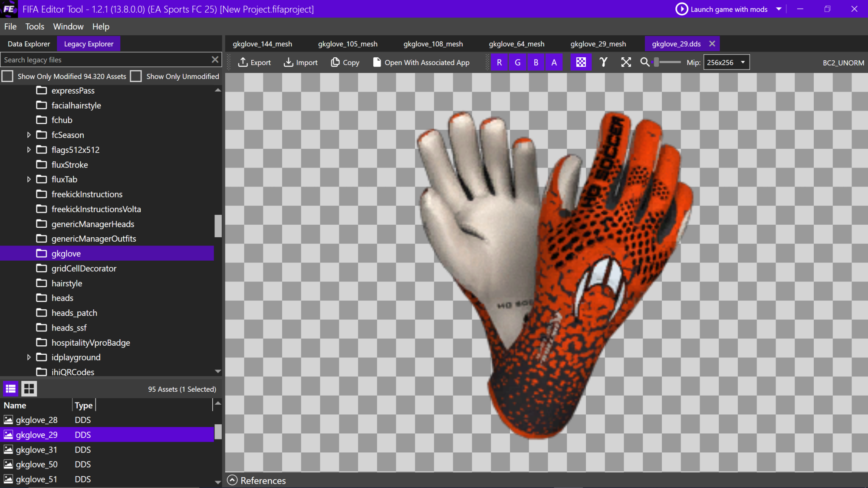The height and width of the screenshot is (488, 868).
Task: Close the gkglove_29.dds tab
Action: click(712, 44)
